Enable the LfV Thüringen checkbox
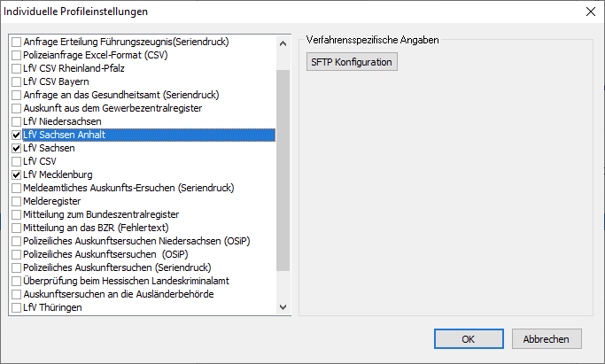This screenshot has height=364, width=605. [x=17, y=307]
